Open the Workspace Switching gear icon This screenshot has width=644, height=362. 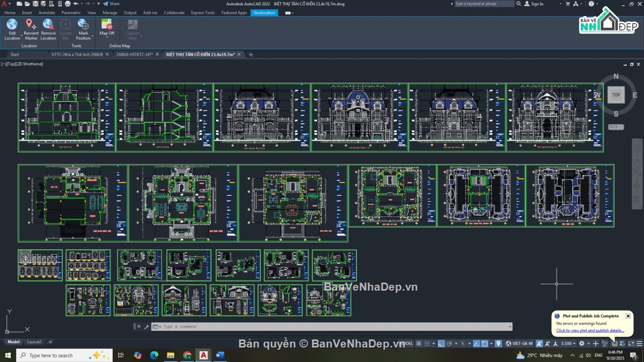[582, 343]
